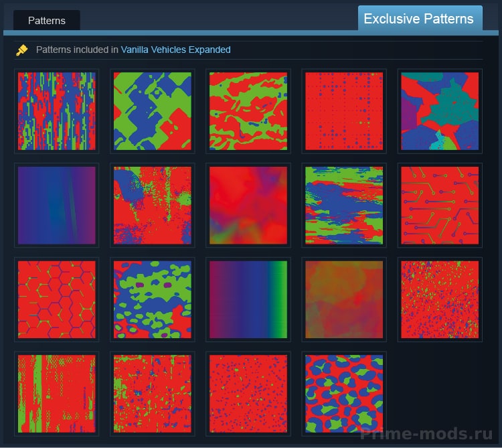Select the muted olive-red smudge pattern
This screenshot has width=502, height=448.
pyautogui.click(x=344, y=299)
